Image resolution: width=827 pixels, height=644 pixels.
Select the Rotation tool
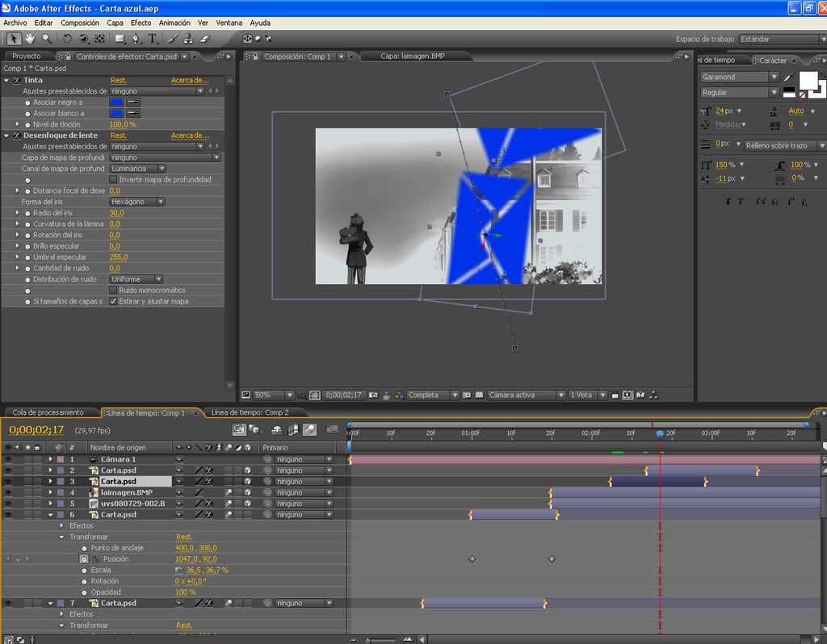[x=67, y=38]
